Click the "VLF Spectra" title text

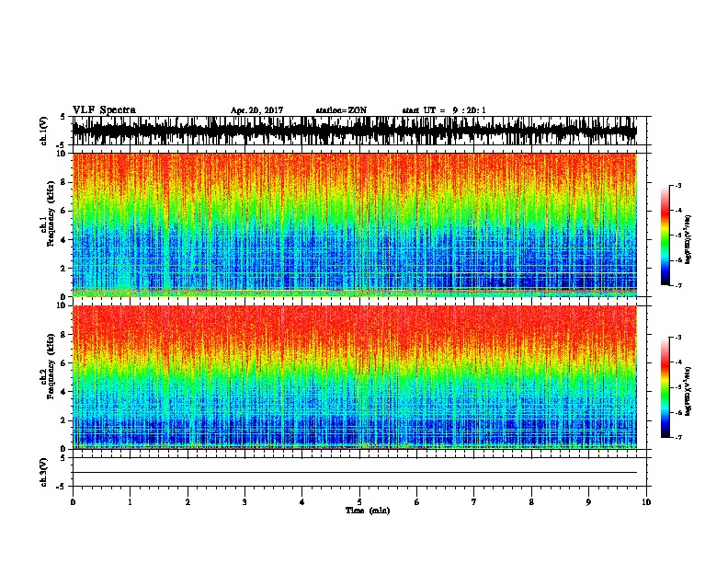tap(104, 109)
